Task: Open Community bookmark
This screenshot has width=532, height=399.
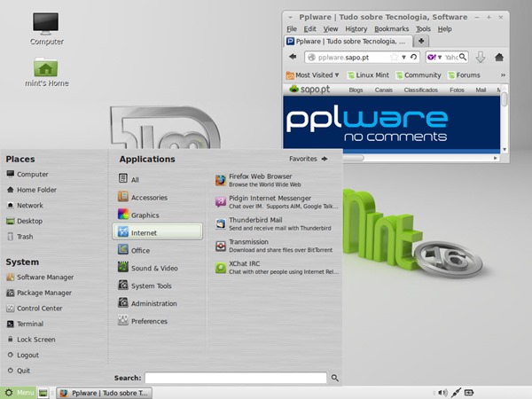Action: pyautogui.click(x=419, y=75)
